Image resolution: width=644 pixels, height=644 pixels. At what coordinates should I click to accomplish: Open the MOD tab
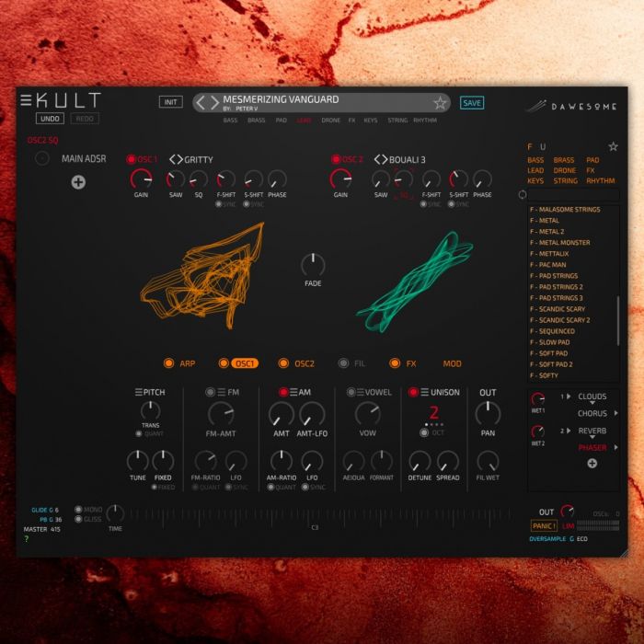coord(452,363)
